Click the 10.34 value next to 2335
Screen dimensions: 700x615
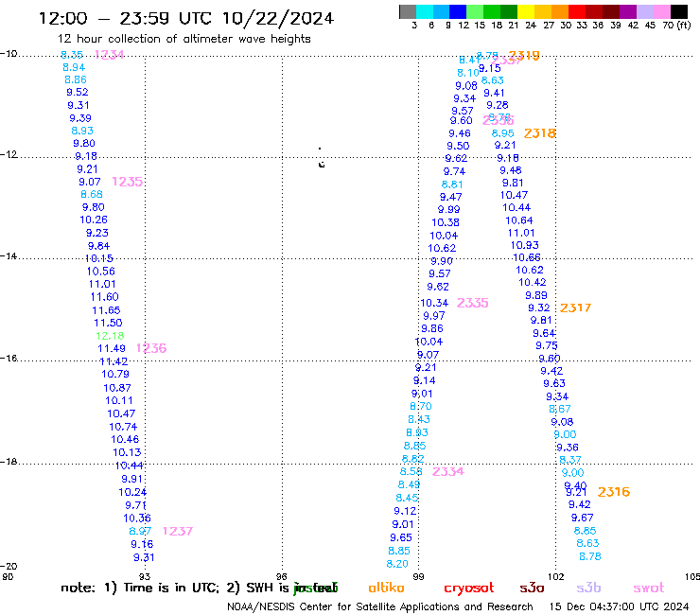click(434, 303)
